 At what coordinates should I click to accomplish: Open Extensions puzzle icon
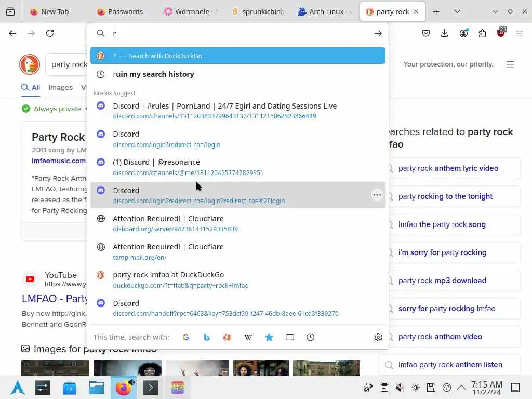482,33
